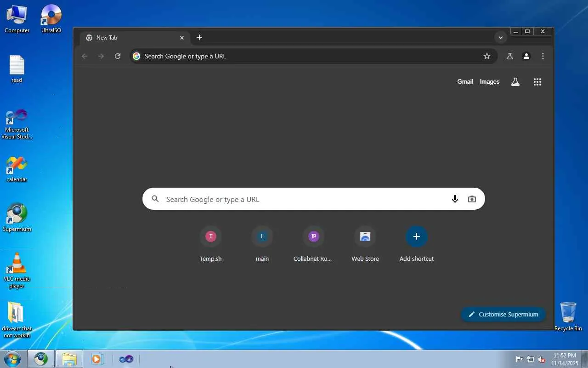
Task: Open the Google apps grid
Action: point(537,82)
